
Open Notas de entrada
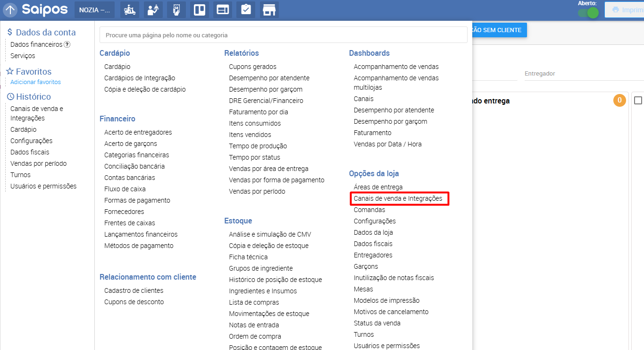[x=254, y=325]
